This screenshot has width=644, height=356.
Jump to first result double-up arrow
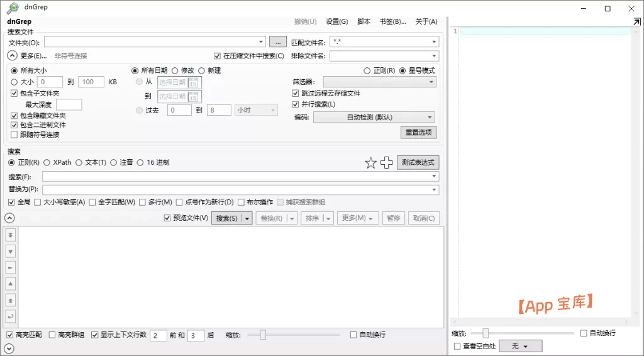11,300
